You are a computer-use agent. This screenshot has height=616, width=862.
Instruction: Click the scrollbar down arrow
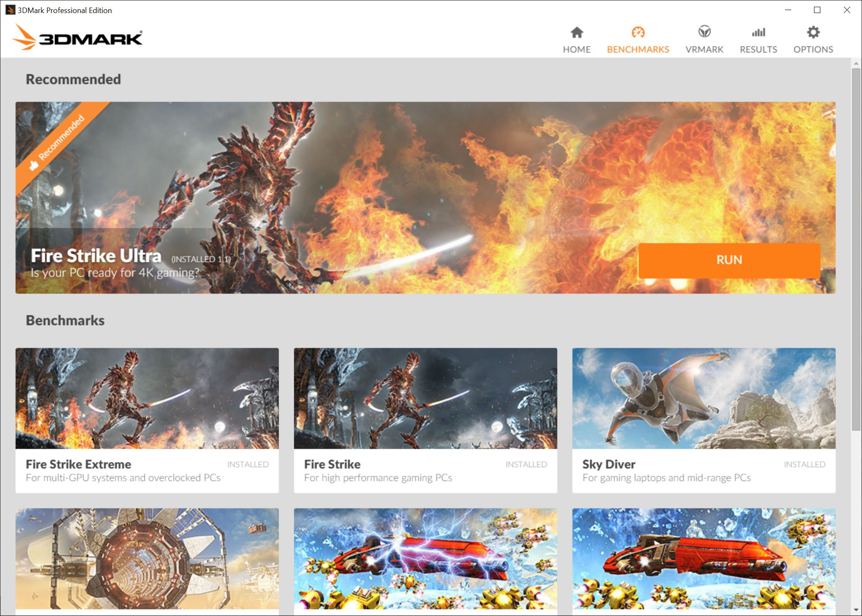coord(856,610)
